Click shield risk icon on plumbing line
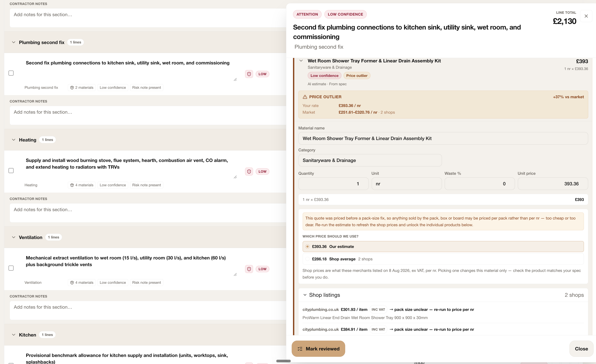Viewport: 596px width, 364px height. point(249,74)
